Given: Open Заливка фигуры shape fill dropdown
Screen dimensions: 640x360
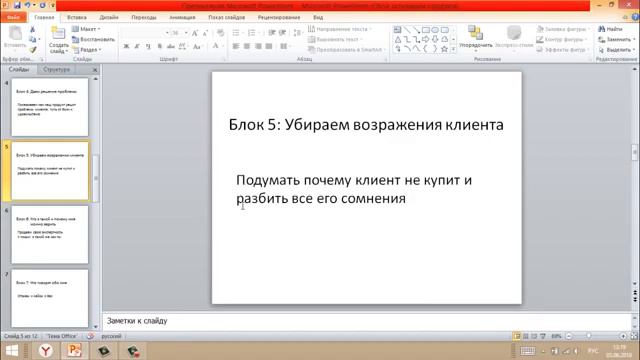Looking at the screenshot, I should click(562, 29).
